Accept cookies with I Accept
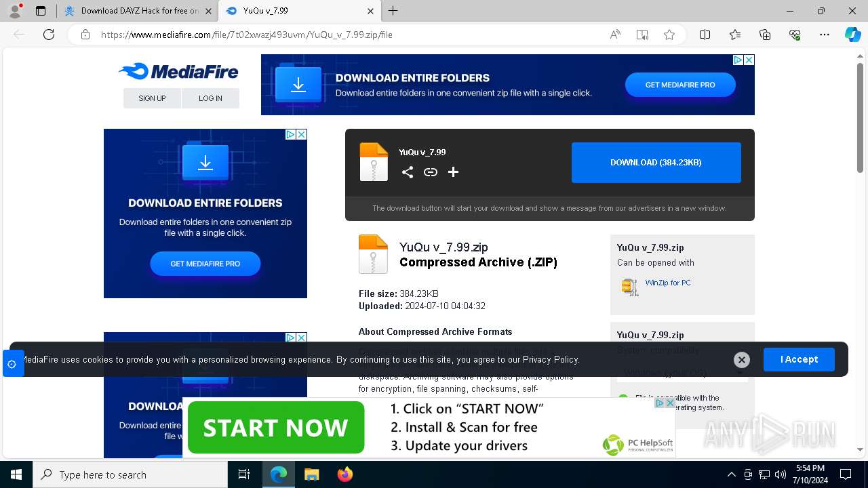This screenshot has height=488, width=868. pyautogui.click(x=799, y=359)
